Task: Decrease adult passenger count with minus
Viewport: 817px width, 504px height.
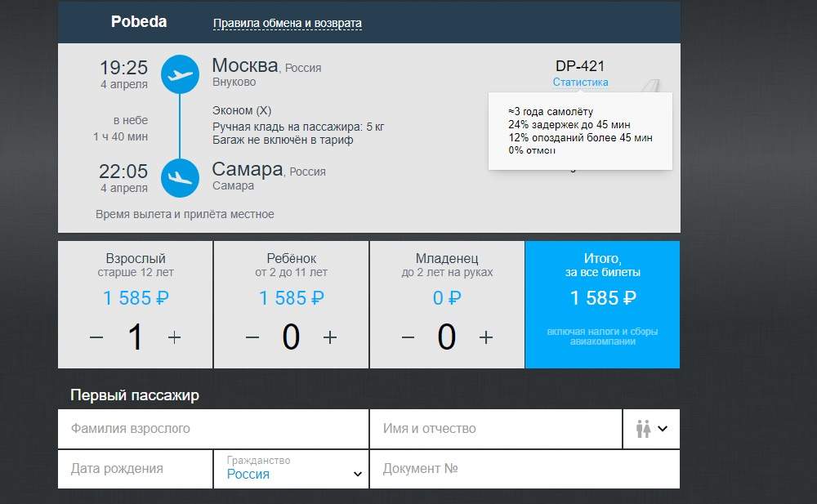Action: 96,337
